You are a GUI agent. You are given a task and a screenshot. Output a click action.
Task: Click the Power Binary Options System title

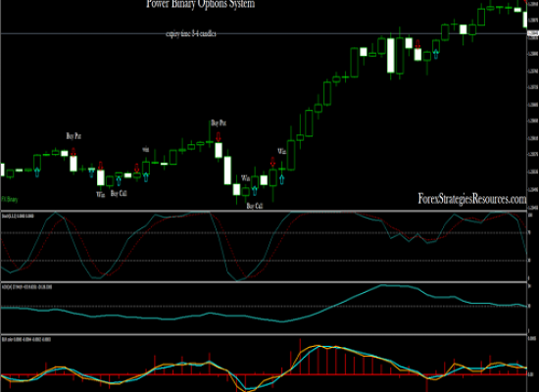(200, 4)
